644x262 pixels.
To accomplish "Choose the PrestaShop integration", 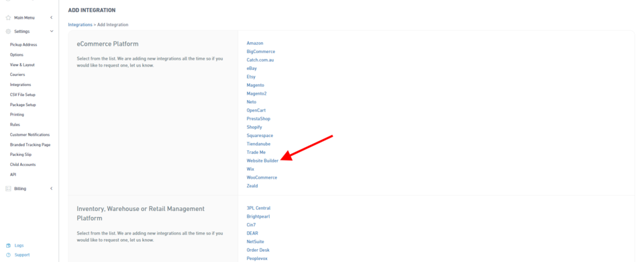I will point(258,119).
